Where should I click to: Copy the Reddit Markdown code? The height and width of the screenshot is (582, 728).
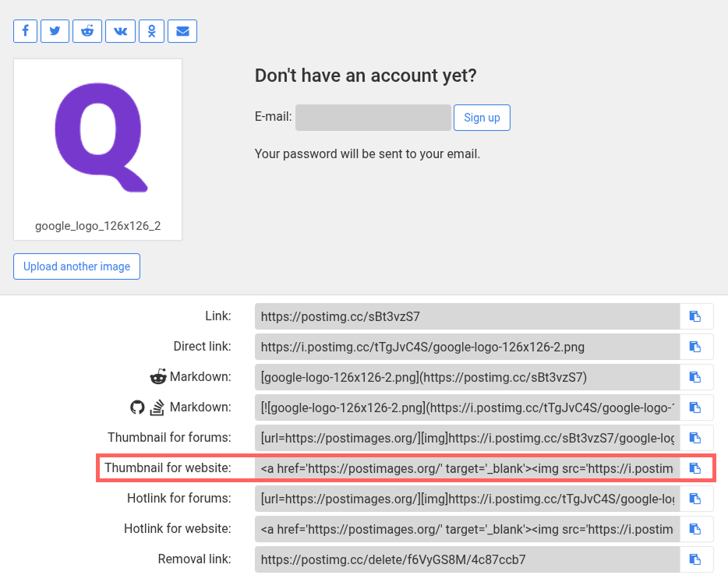tap(696, 377)
